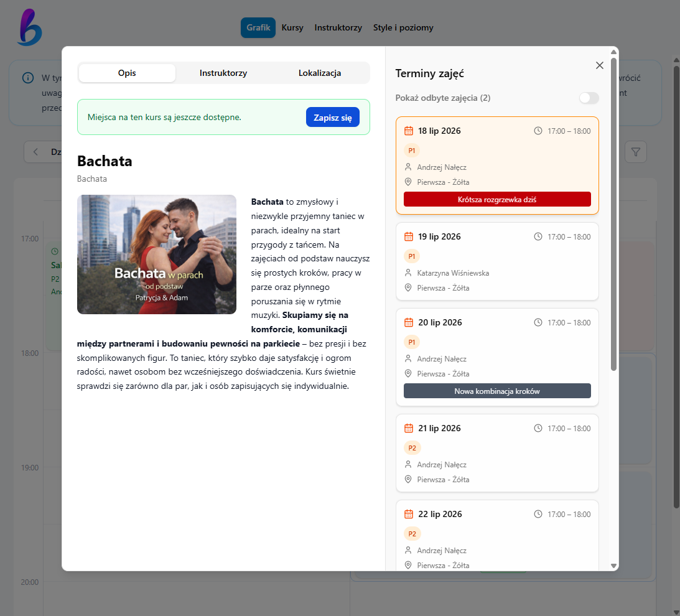This screenshot has height=616, width=680.
Task: Click 22 lip 2026 date text
Action: [x=440, y=515]
